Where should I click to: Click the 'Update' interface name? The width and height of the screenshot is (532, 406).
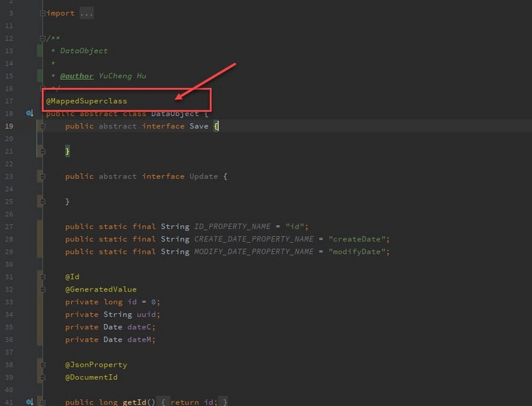pyautogui.click(x=203, y=176)
